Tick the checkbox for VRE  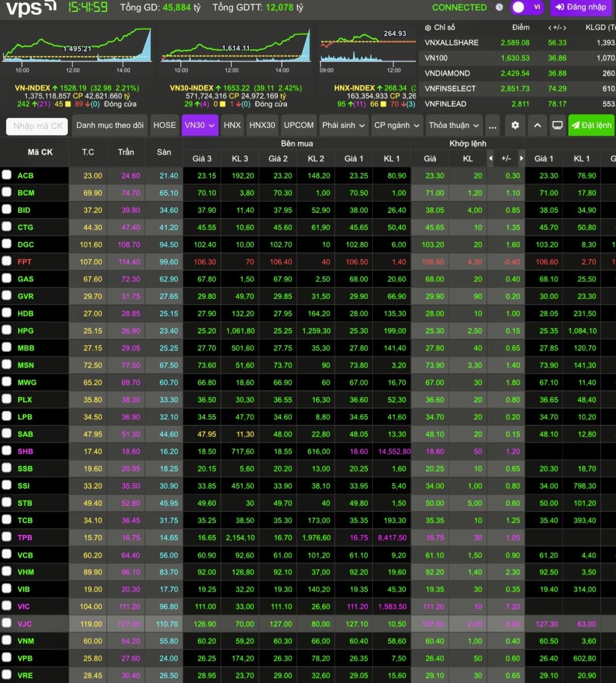[6, 674]
